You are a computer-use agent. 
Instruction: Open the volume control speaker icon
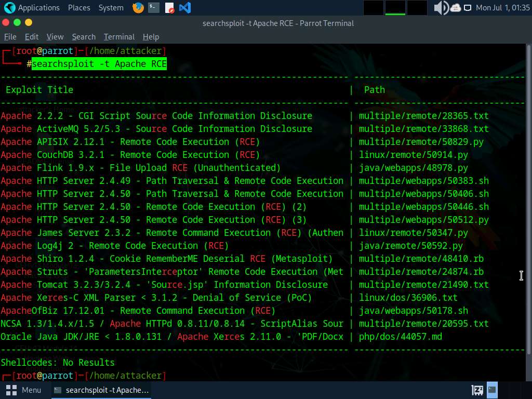[x=441, y=8]
